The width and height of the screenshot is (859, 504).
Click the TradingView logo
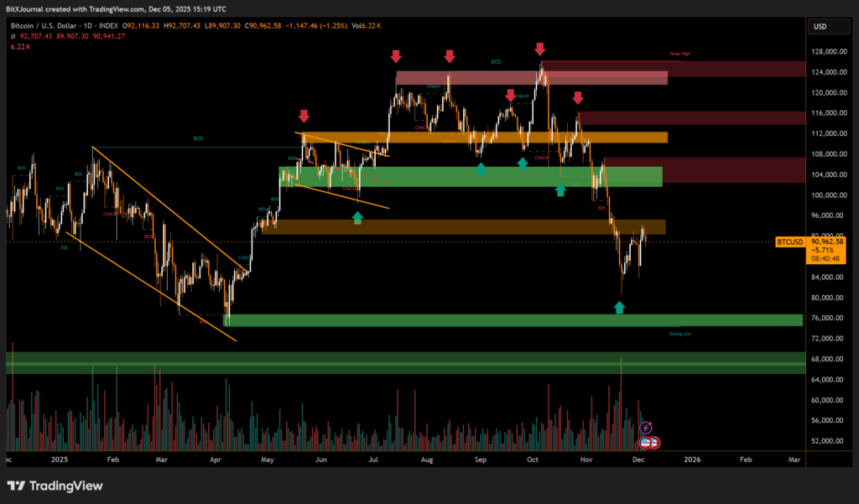pos(55,486)
